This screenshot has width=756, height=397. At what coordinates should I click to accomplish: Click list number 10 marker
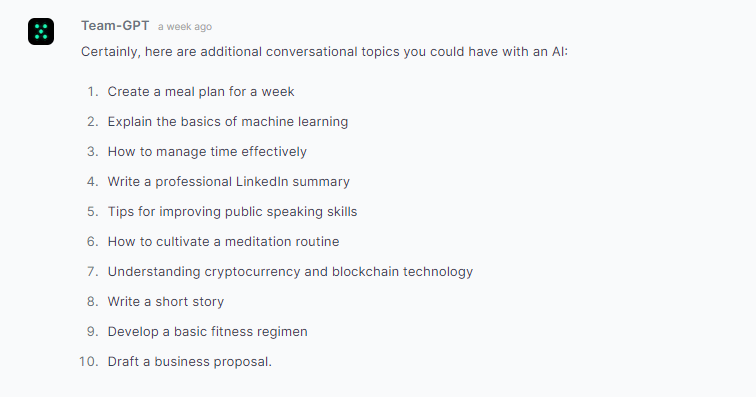point(89,361)
